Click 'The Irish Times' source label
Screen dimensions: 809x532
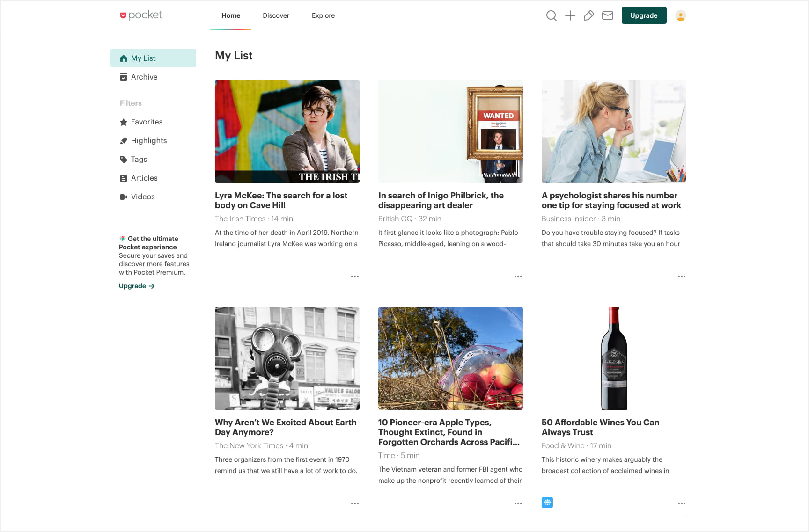(240, 219)
